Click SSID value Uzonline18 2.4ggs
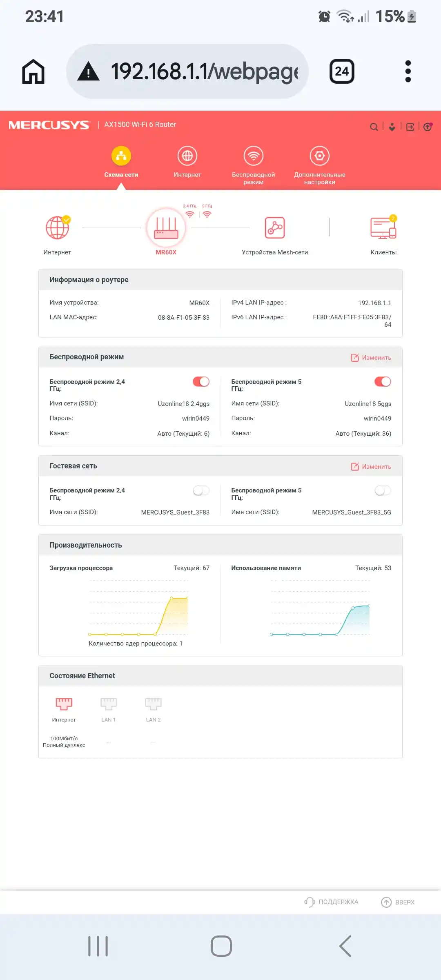The width and height of the screenshot is (441, 980). click(x=183, y=404)
